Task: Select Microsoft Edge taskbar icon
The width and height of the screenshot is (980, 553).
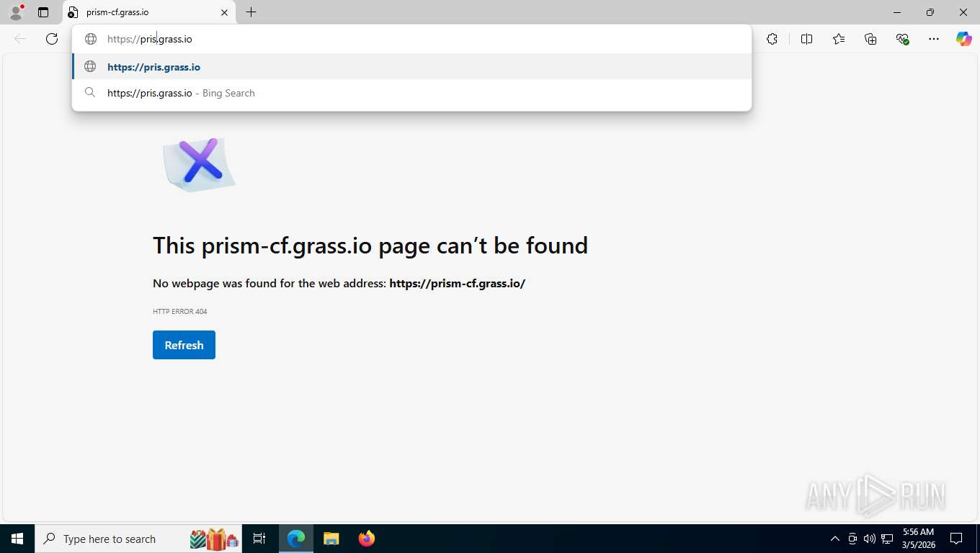Action: point(296,539)
